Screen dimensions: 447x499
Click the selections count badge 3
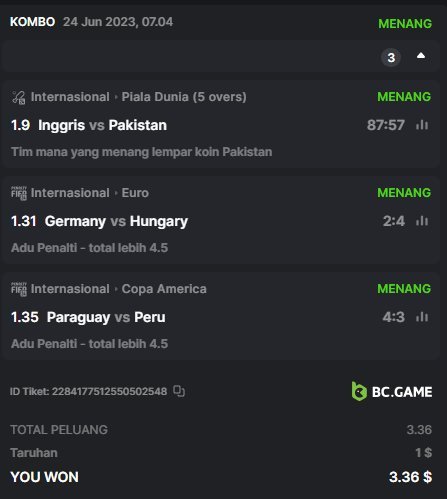click(x=391, y=58)
